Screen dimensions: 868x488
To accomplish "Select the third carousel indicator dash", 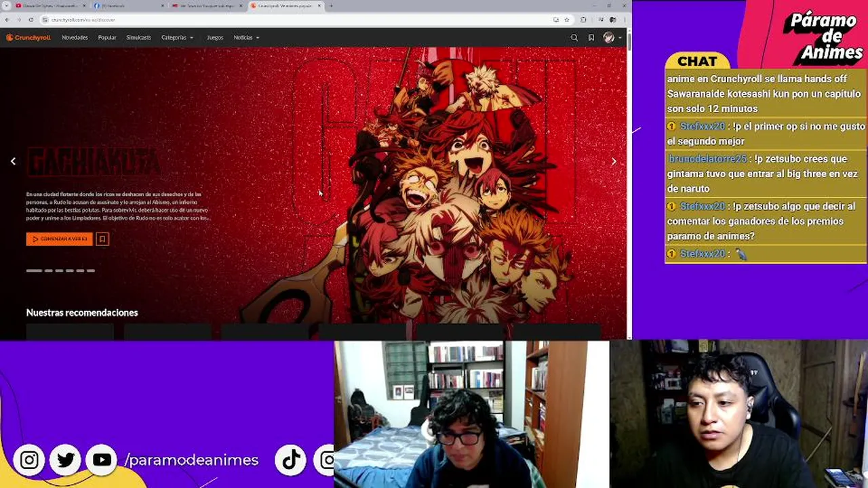I will point(59,270).
